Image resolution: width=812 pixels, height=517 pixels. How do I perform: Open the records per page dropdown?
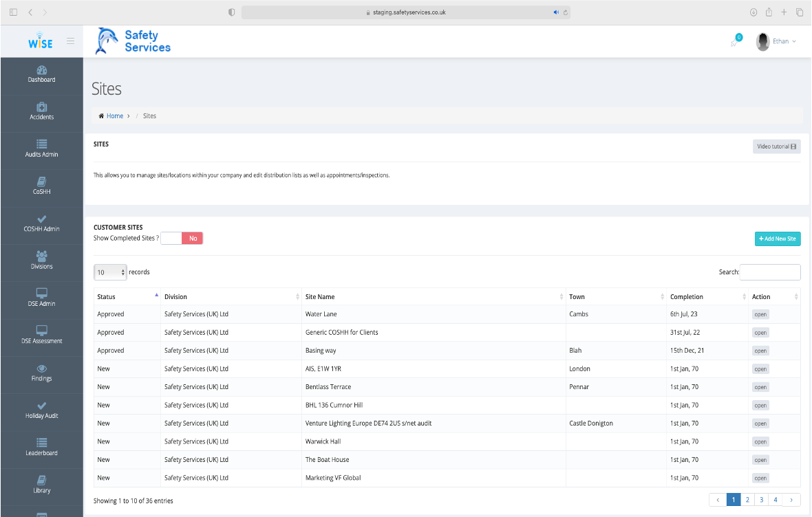(110, 272)
